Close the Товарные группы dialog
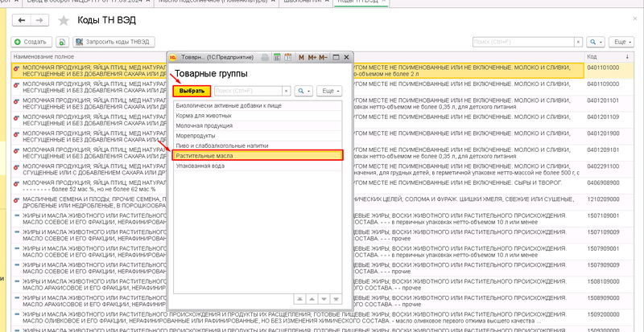Viewport: 644px width, 332px height. coord(346,57)
